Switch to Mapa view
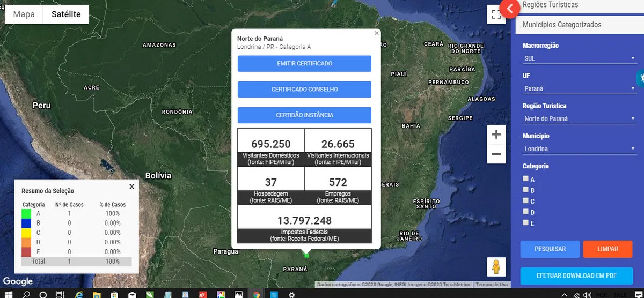Viewport: 644px width, 298px height. pyautogui.click(x=24, y=14)
